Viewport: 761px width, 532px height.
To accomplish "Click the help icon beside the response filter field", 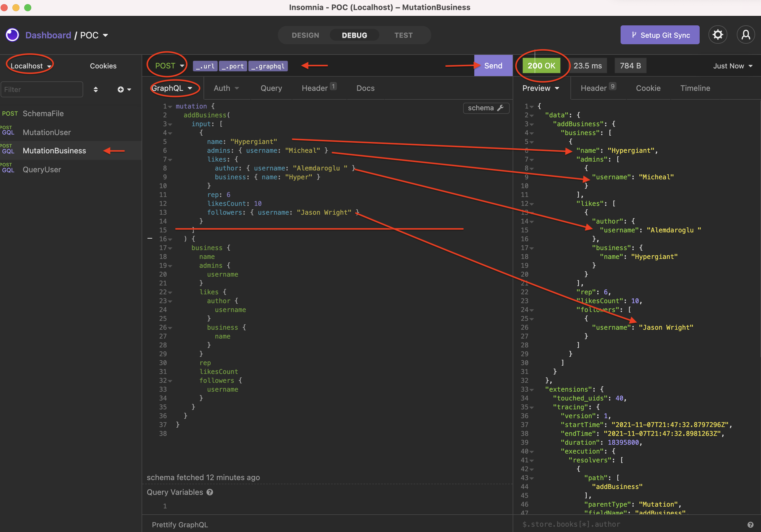I will pos(750,524).
